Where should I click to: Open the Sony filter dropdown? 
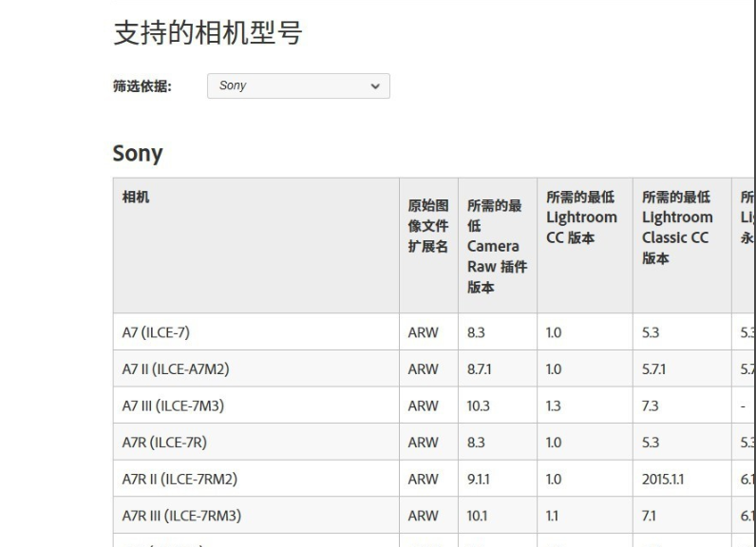[x=297, y=85]
